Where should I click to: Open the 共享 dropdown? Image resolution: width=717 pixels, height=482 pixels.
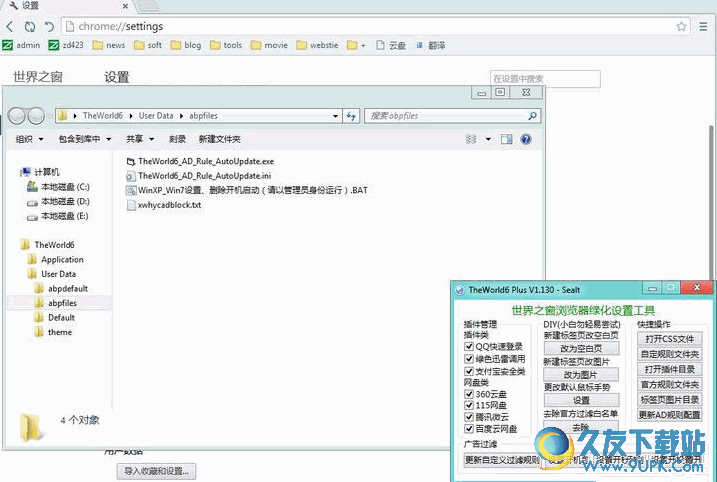click(140, 139)
